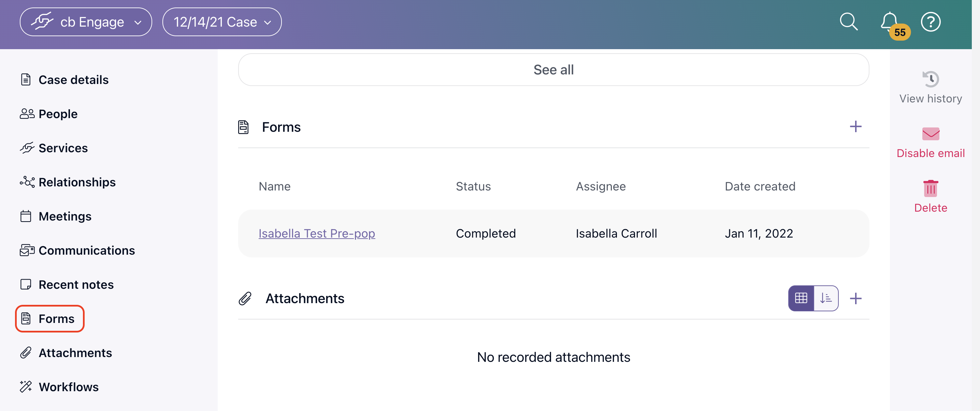Click the Communications sidebar icon
Viewport: 980px width, 411px height.
[27, 251]
